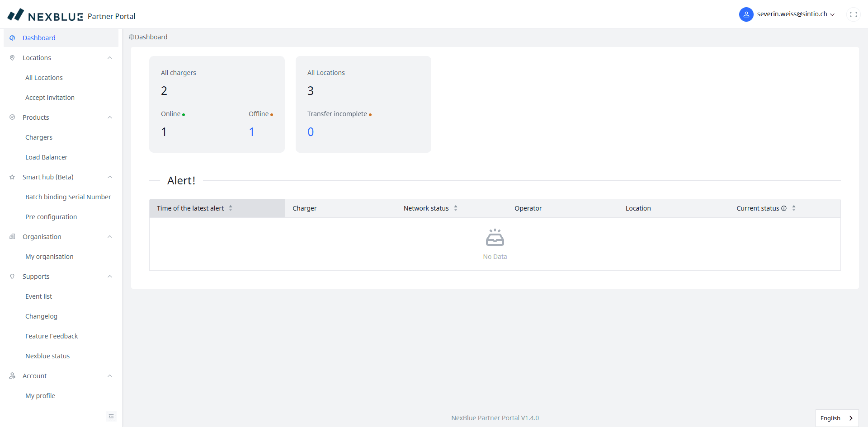This screenshot has width=868, height=427.
Task: Collapse the sidebar using bottom menu icon
Action: [111, 416]
